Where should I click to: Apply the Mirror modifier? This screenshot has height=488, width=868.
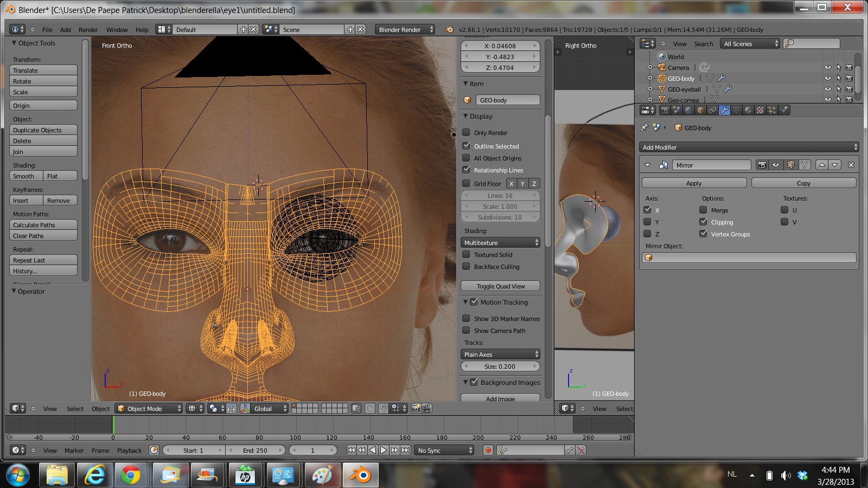point(694,183)
